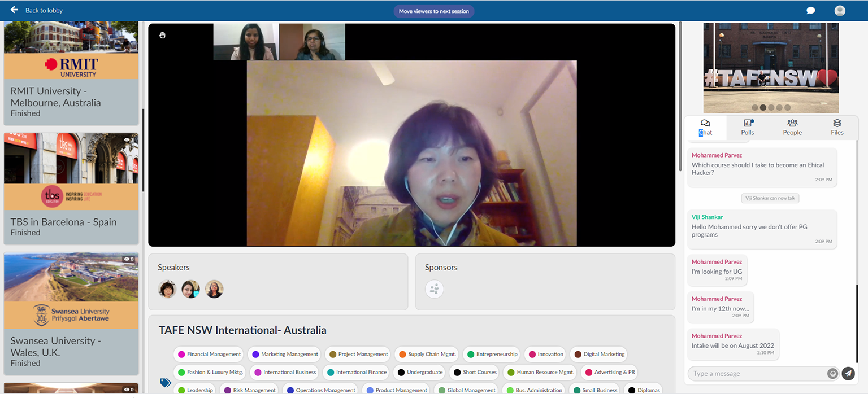Click the Ehical Hacker question message
868x398 pixels.
762,168
